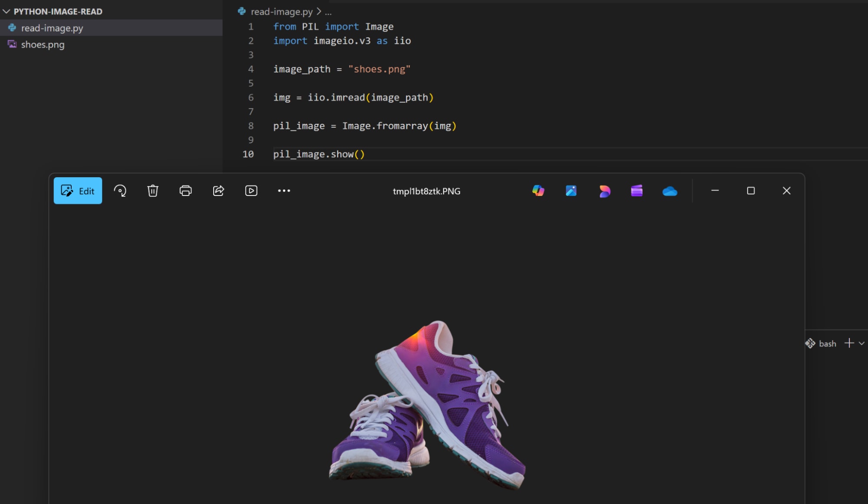The width and height of the screenshot is (868, 504).
Task: Open shoes.png in file explorer
Action: point(43,45)
